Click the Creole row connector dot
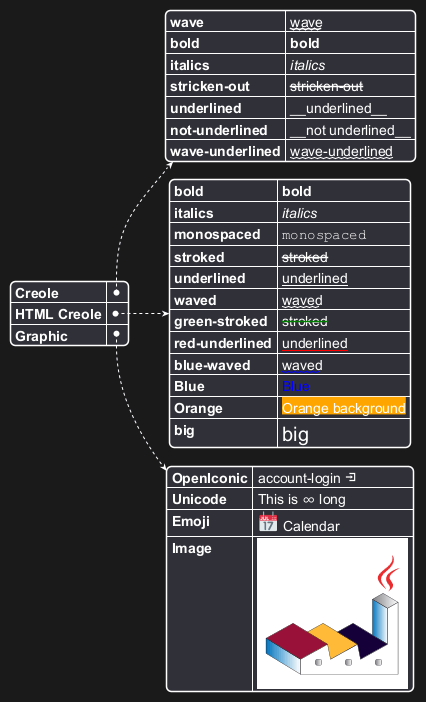Viewport: 426px width, 702px height. click(x=117, y=293)
